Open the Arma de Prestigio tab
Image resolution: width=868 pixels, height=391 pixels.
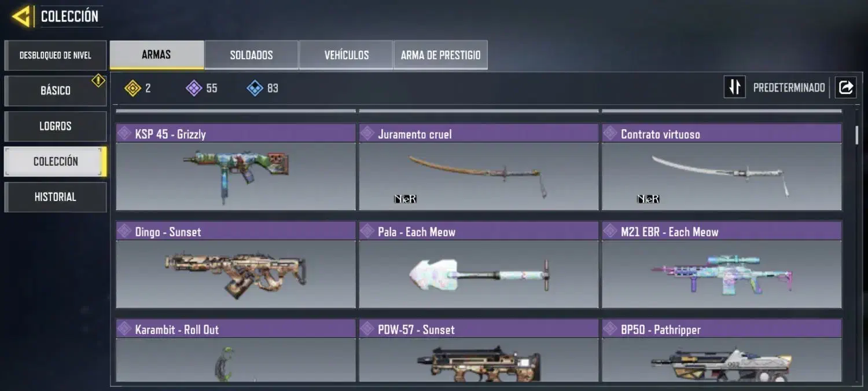pyautogui.click(x=440, y=55)
